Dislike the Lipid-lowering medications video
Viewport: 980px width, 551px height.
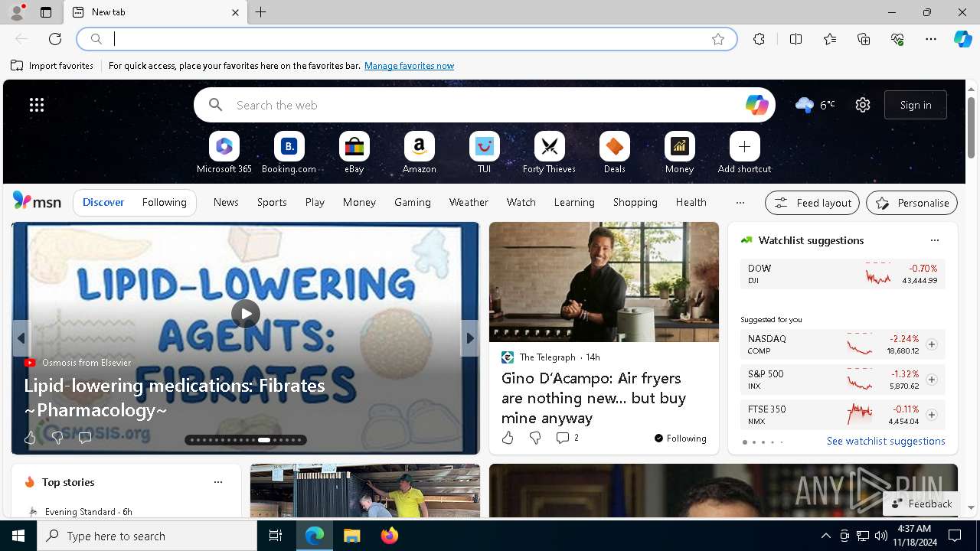(x=57, y=438)
